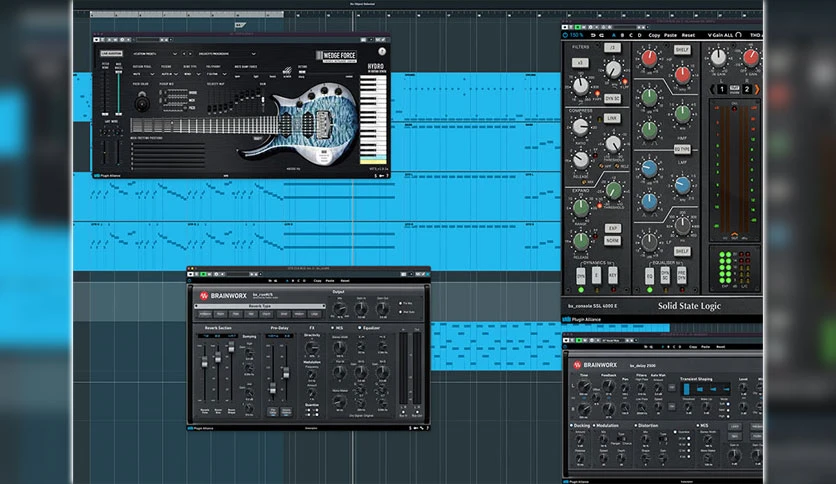
Task: Select settings bank A in SSL console
Action: (614, 35)
